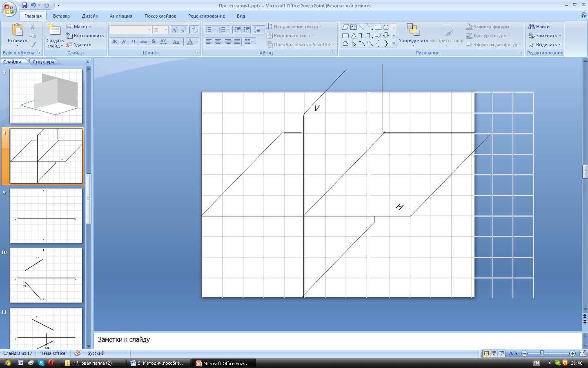Open the Вставка ribbon tab
Screen dimensions: 588x368
click(61, 16)
